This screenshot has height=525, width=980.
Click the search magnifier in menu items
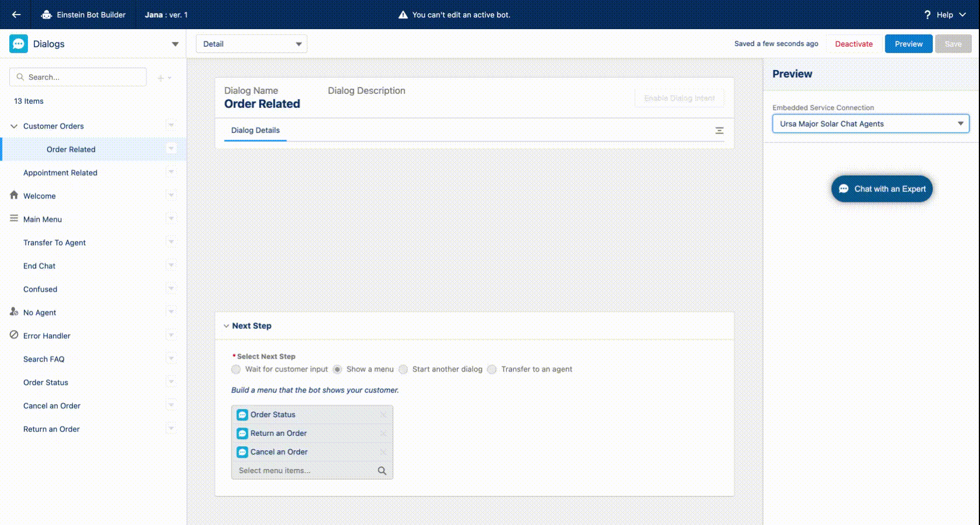click(x=382, y=471)
